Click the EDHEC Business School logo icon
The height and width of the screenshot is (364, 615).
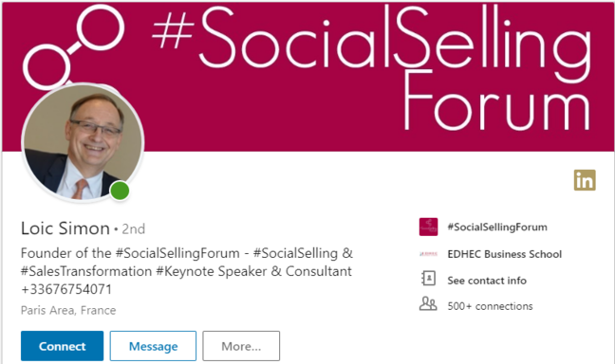[428, 254]
